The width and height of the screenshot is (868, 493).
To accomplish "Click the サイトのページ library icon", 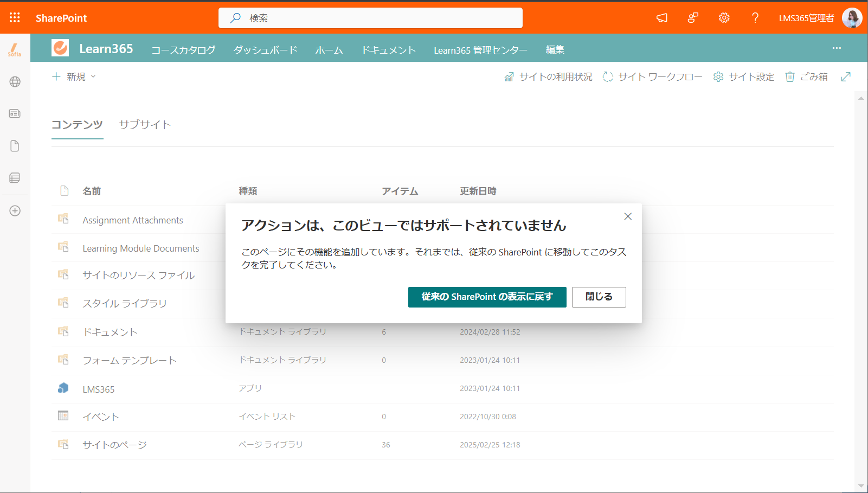I will point(63,444).
